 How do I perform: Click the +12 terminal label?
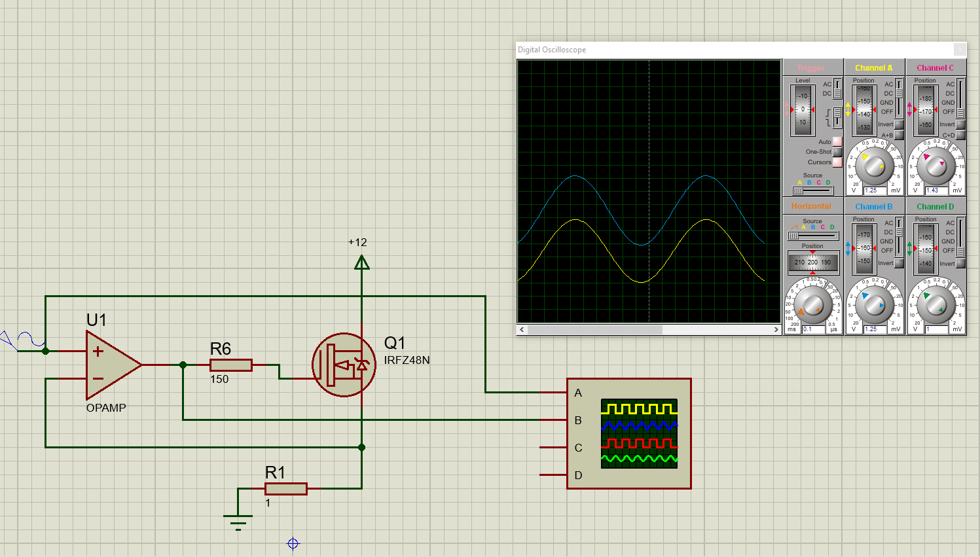pos(357,242)
